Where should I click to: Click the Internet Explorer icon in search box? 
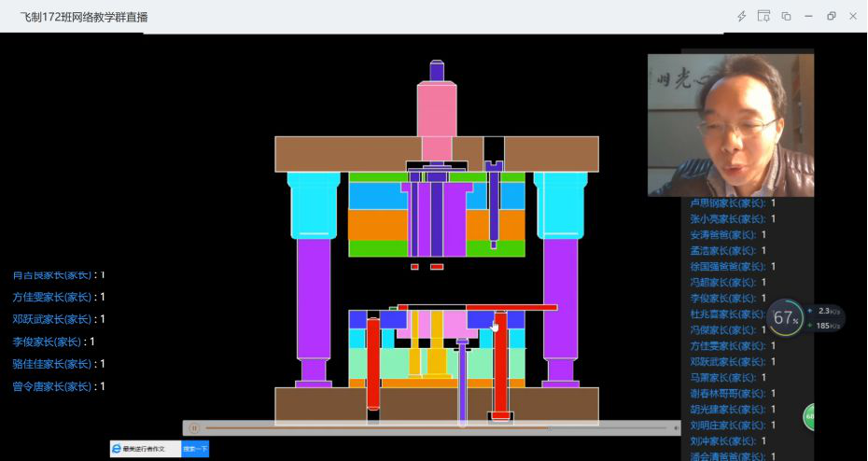(x=117, y=449)
